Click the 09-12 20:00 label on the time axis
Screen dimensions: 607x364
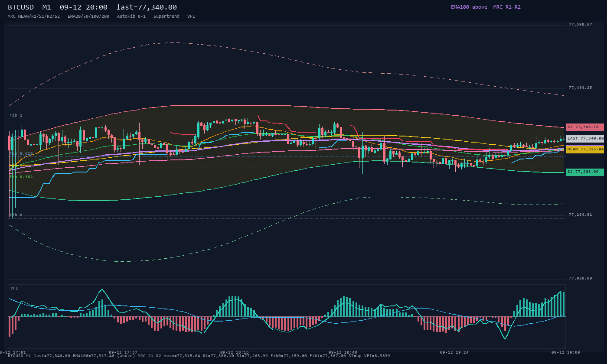[566, 352]
